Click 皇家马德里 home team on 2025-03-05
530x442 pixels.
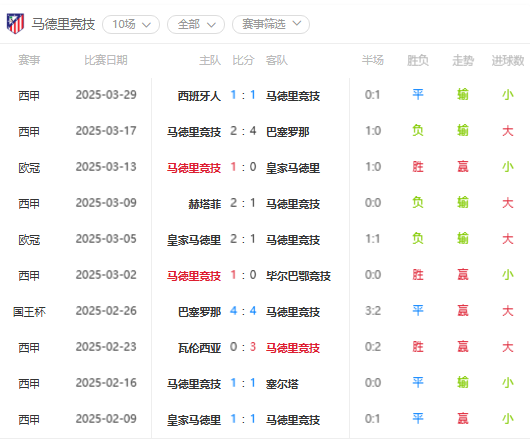tap(194, 240)
